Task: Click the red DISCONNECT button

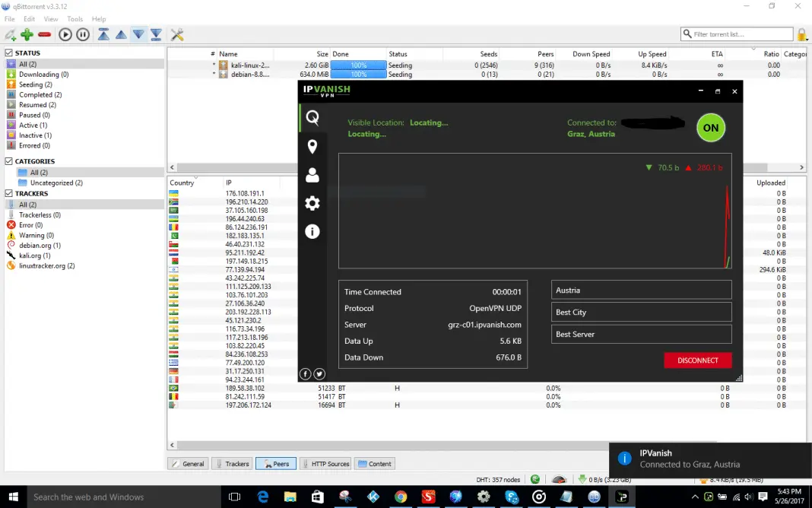Action: click(x=697, y=360)
